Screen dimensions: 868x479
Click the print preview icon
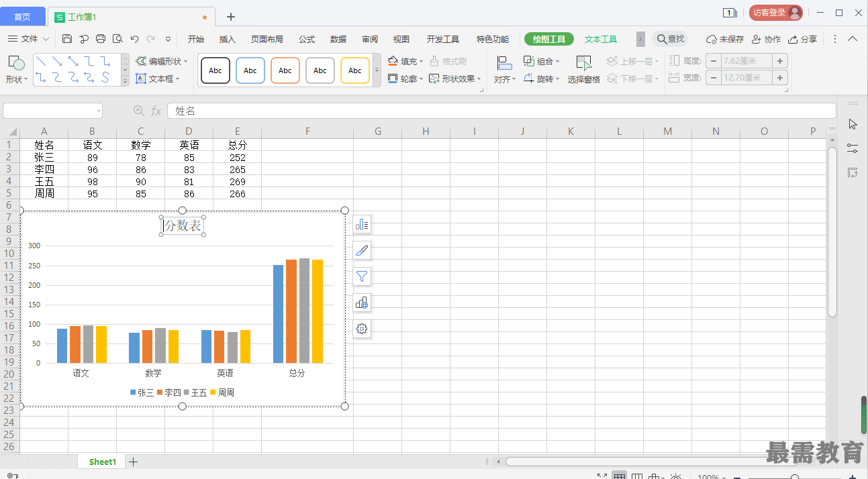(x=117, y=39)
